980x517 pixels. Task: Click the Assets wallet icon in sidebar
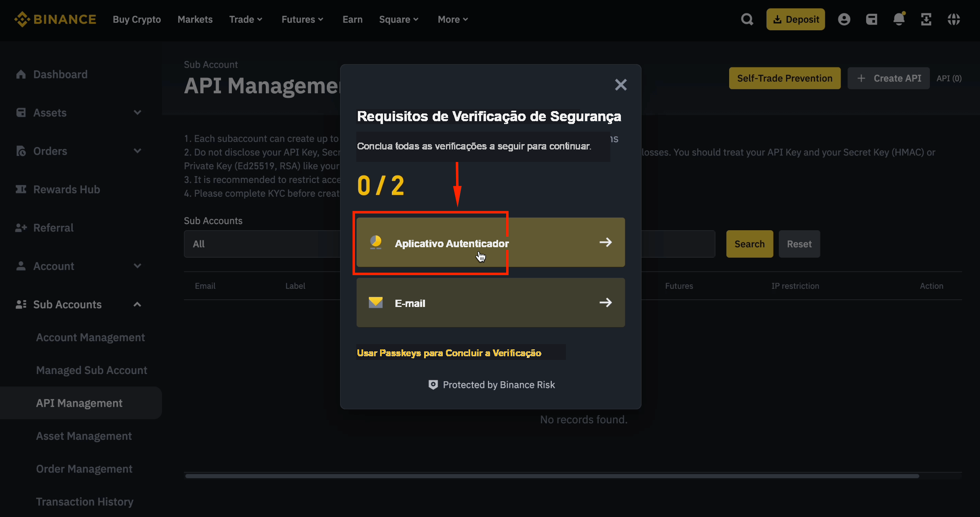[x=21, y=113]
